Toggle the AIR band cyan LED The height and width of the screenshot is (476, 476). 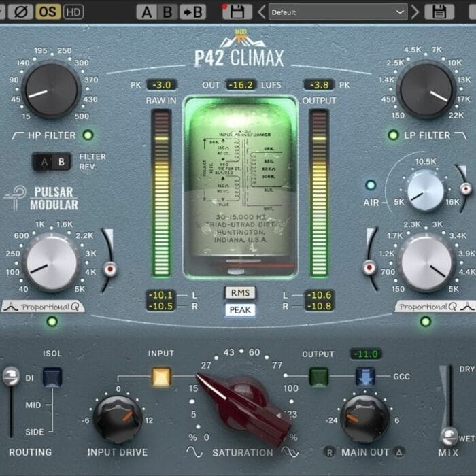tap(371, 185)
